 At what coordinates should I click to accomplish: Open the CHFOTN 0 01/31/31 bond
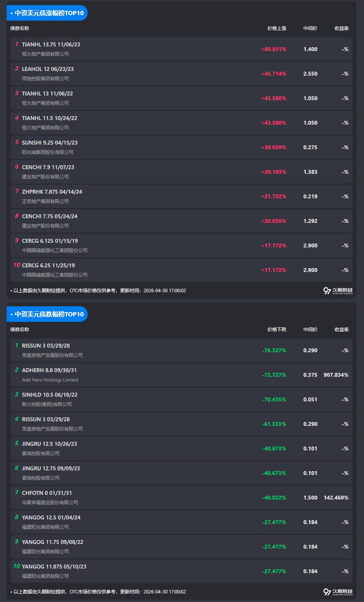[47, 493]
